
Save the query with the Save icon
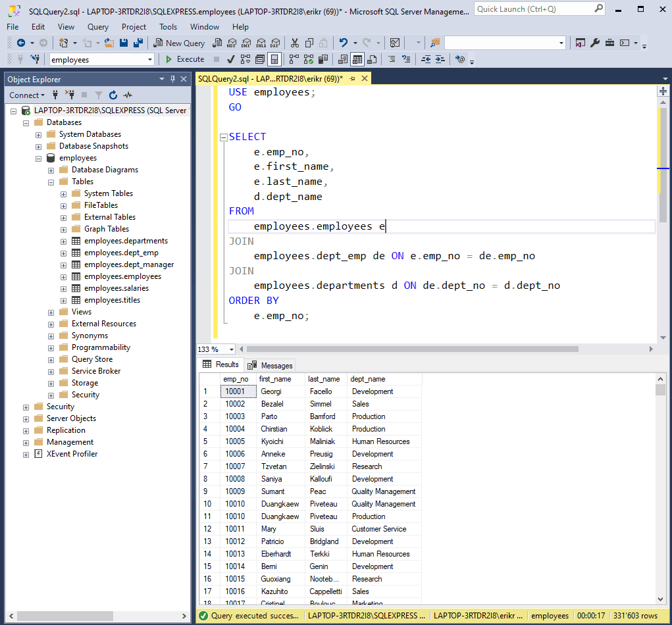tap(124, 43)
